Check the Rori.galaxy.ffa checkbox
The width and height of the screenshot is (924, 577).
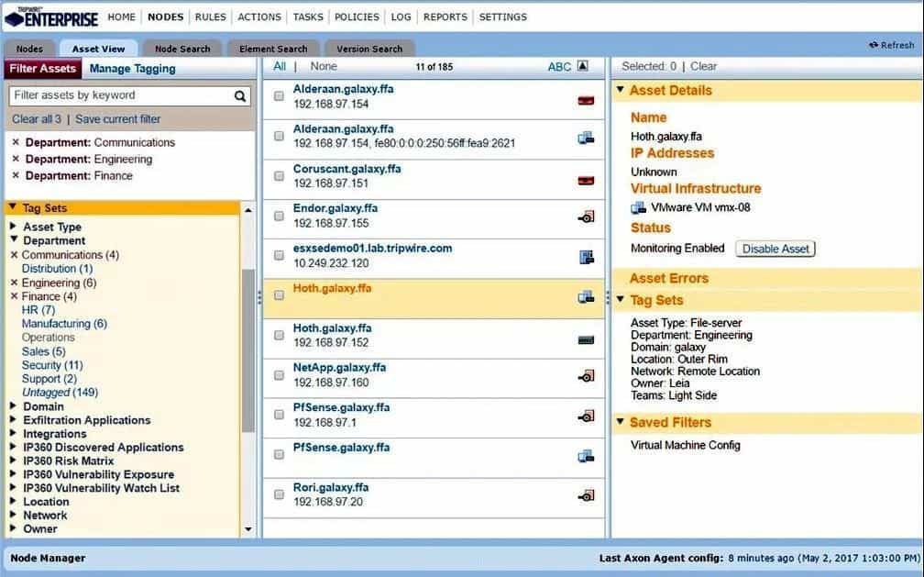coord(279,494)
